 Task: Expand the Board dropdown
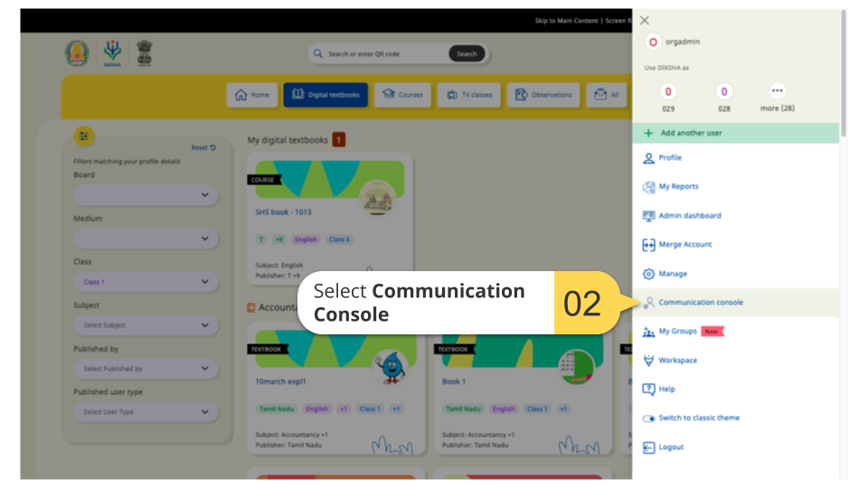pos(146,195)
